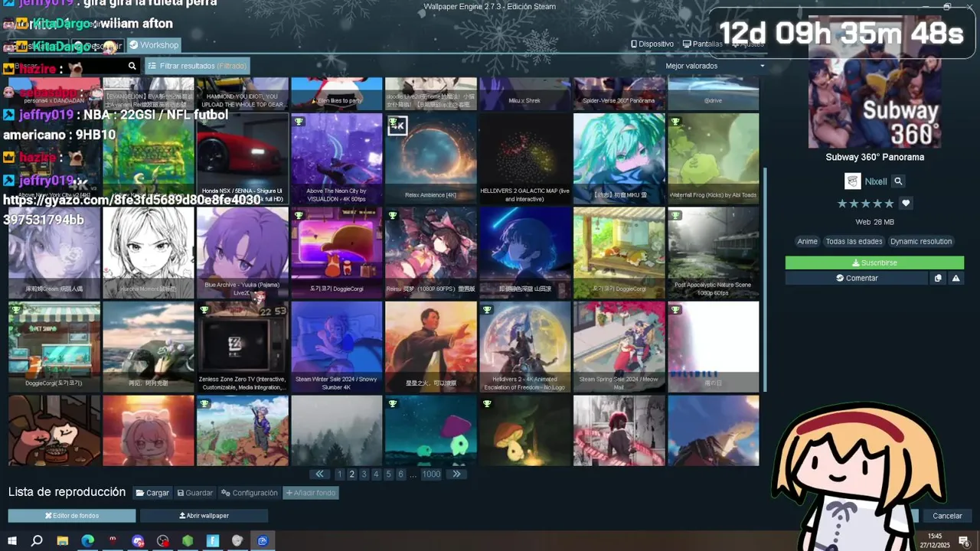This screenshot has width=980, height=551.
Task: Add Subway 360° Panorama to favorites
Action: (x=906, y=204)
